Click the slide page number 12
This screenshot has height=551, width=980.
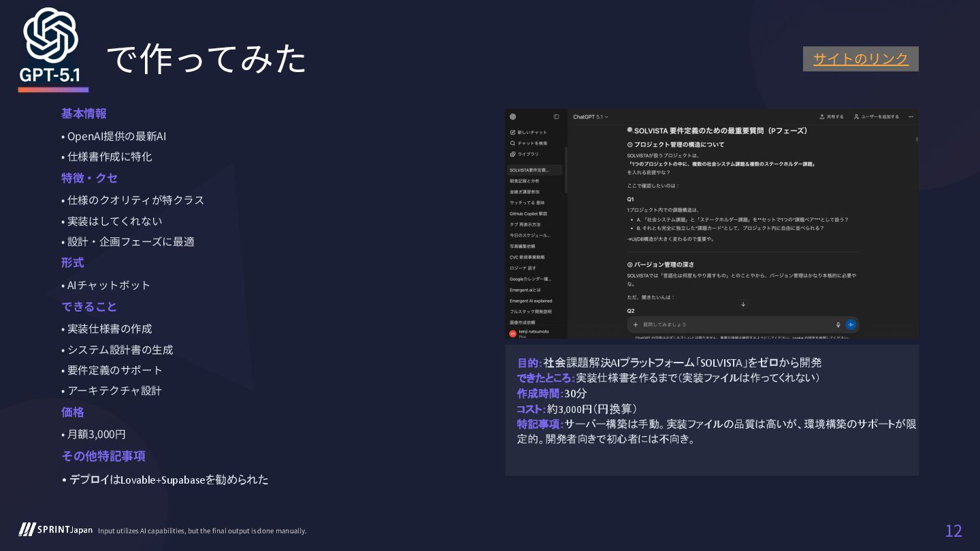point(953,531)
